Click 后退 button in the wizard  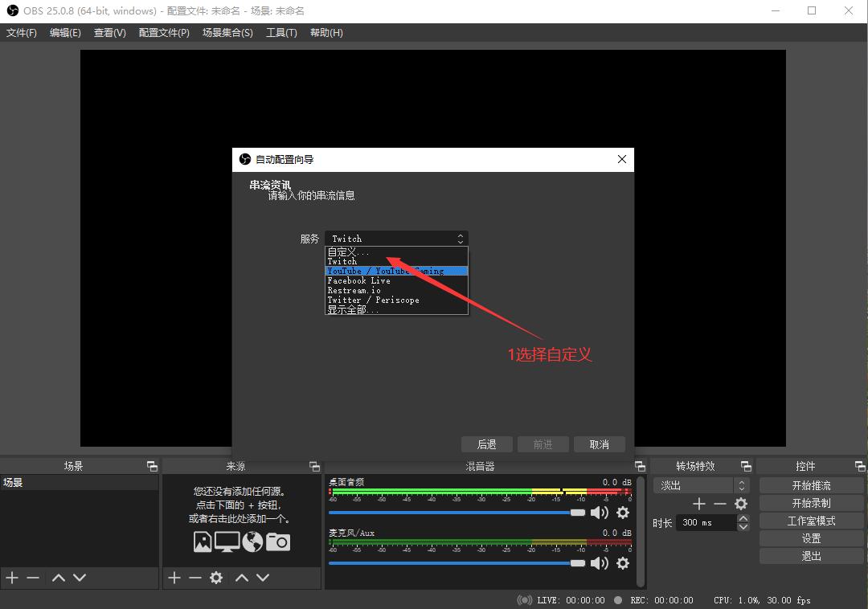tap(486, 444)
